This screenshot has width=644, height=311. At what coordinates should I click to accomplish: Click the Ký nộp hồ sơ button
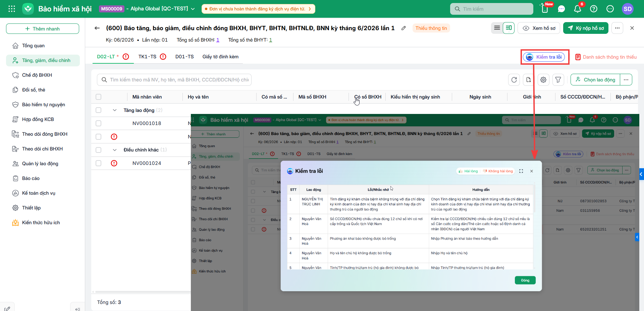tap(586, 28)
